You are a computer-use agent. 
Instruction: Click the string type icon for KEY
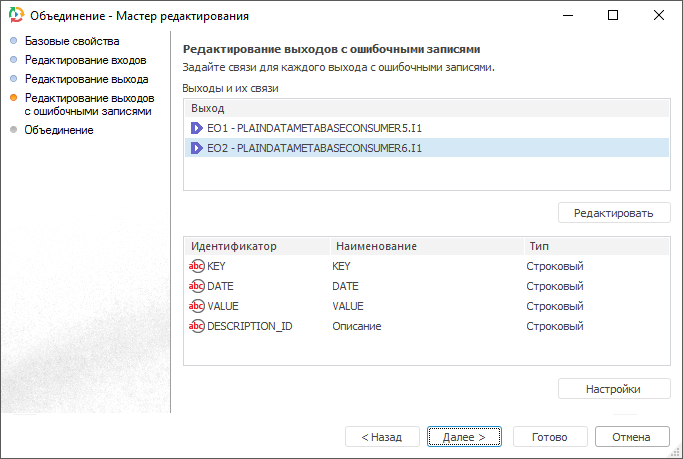point(196,266)
